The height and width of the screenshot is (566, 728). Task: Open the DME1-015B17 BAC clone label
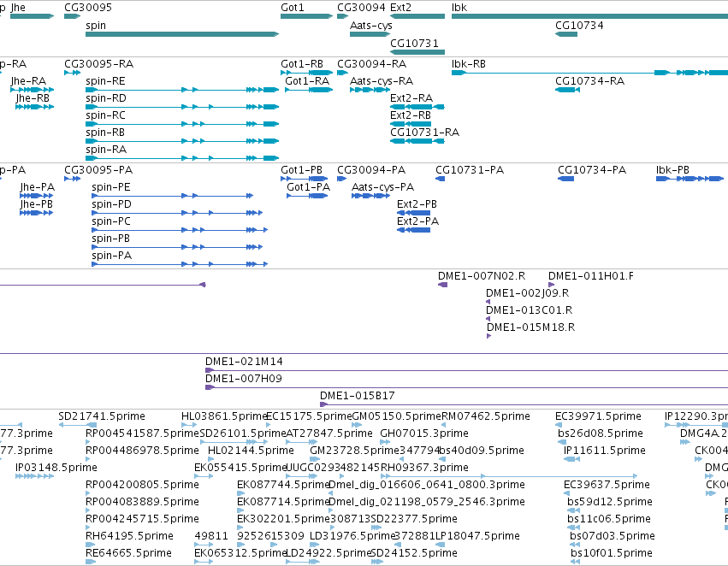[357, 396]
